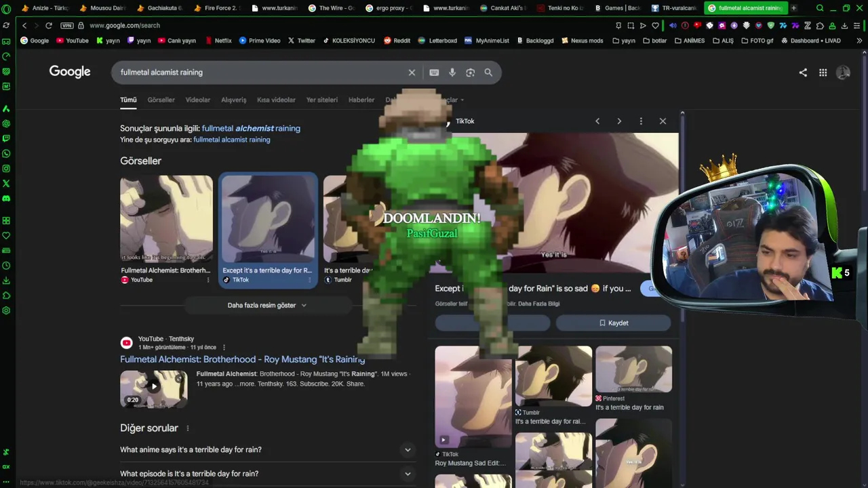Expand the ANİMES bookmarks folder
The width and height of the screenshot is (868, 488).
[689, 41]
